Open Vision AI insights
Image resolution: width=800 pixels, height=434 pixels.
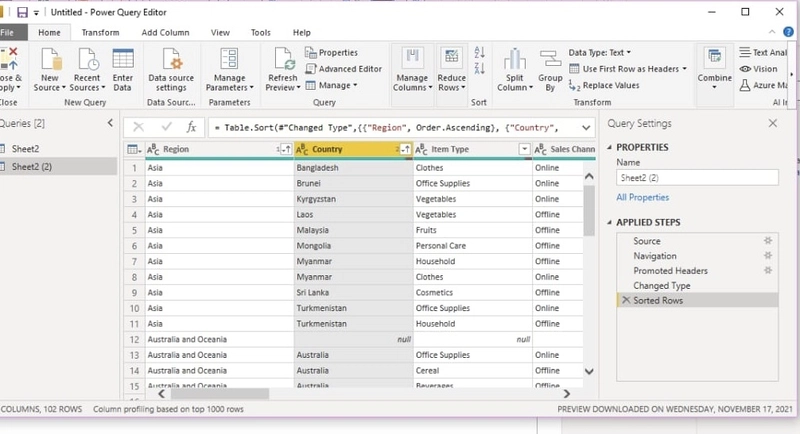[x=759, y=69]
